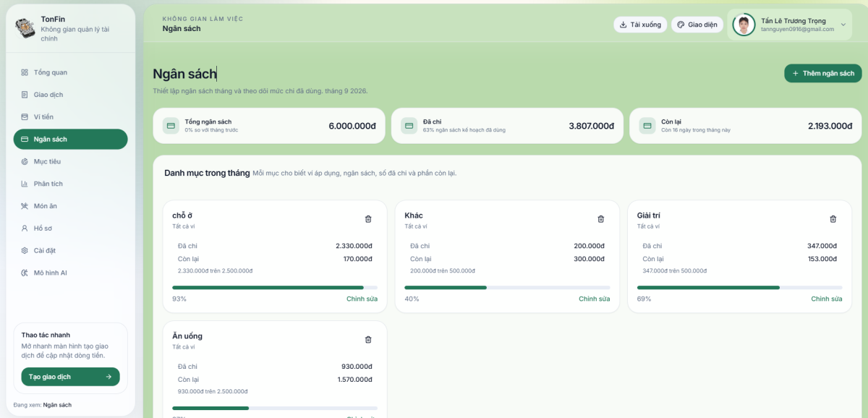
Task: Click the user profile avatar
Action: pyautogui.click(x=744, y=25)
